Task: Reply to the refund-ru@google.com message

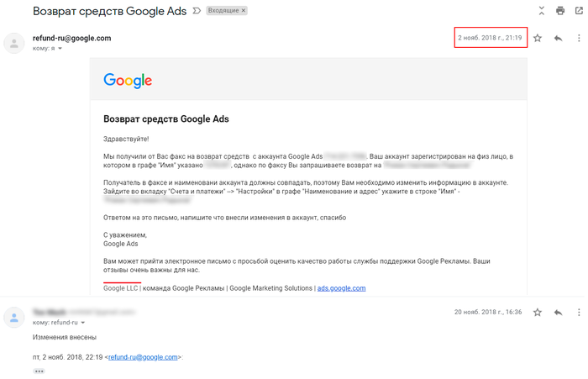Action: click(x=558, y=38)
